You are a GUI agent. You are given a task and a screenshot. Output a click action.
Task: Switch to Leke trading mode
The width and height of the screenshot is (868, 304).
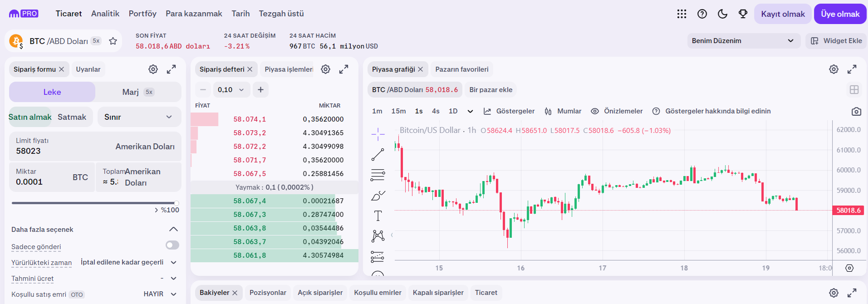(x=52, y=92)
